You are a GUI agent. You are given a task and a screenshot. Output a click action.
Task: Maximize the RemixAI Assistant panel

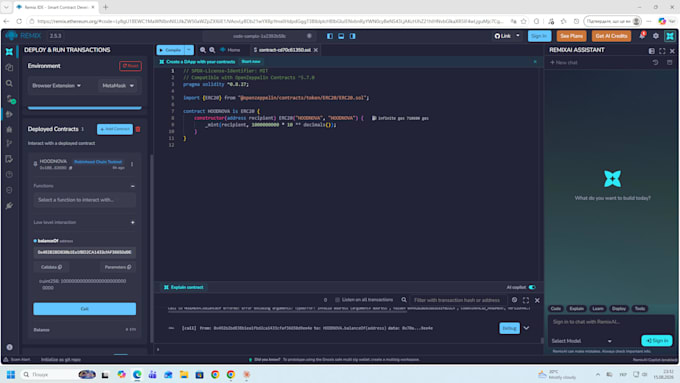662,51
